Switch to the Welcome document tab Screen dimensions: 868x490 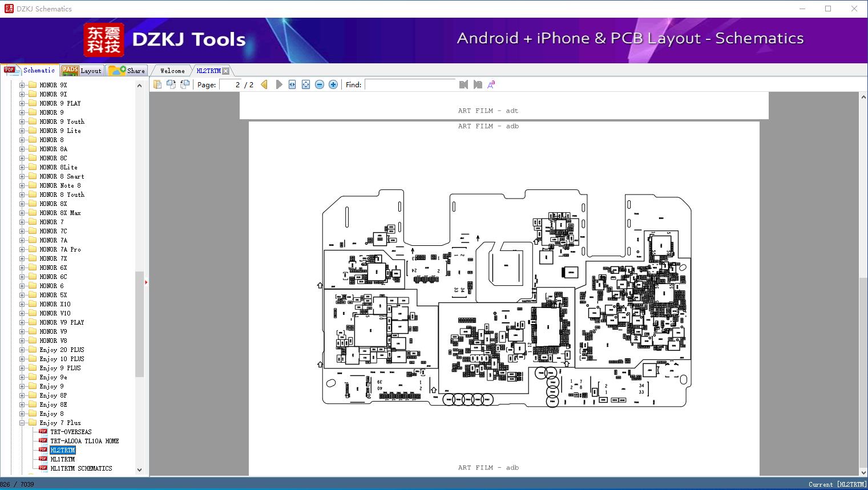[172, 71]
